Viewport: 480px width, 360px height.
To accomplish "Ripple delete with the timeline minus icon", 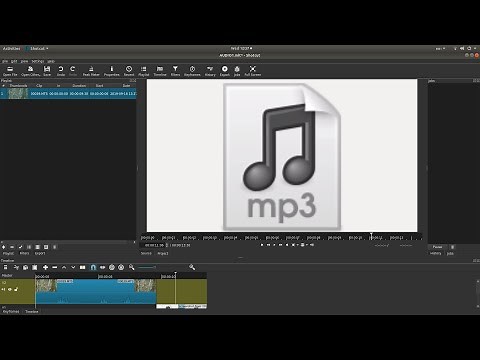I will (55, 267).
